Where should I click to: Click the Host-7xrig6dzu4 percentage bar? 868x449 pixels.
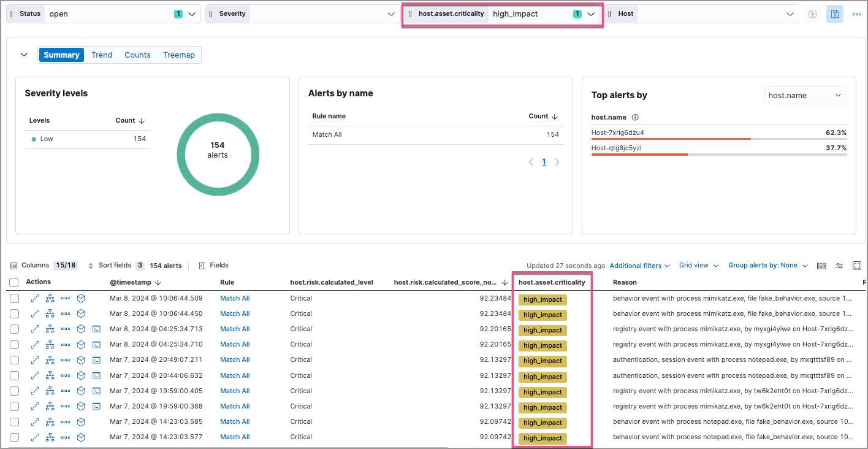[x=671, y=139]
